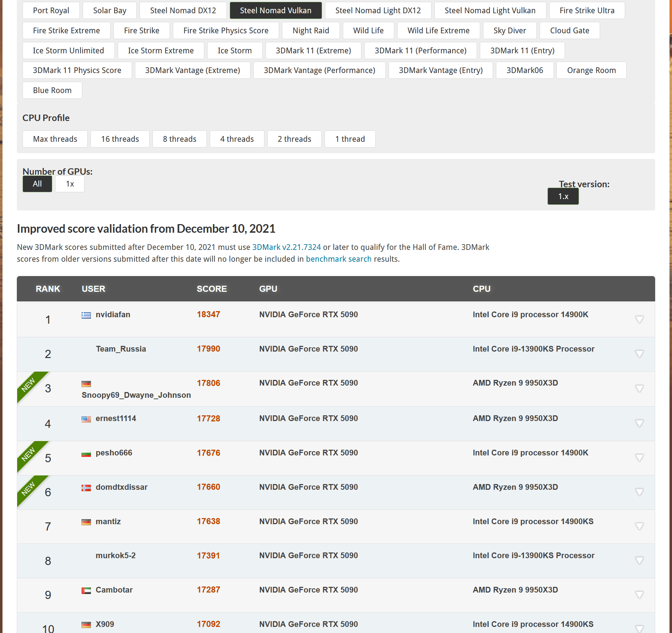Click the SCORE column header

click(x=212, y=289)
